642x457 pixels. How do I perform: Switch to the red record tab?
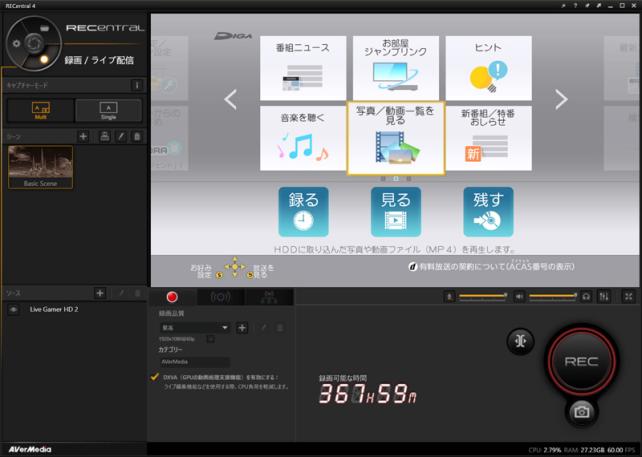(x=172, y=297)
